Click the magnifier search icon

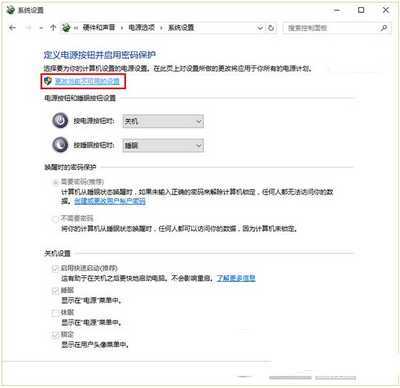[384, 28]
